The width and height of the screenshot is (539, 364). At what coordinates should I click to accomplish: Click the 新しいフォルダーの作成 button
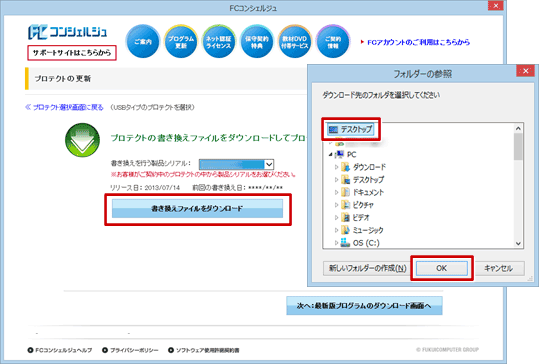click(367, 268)
